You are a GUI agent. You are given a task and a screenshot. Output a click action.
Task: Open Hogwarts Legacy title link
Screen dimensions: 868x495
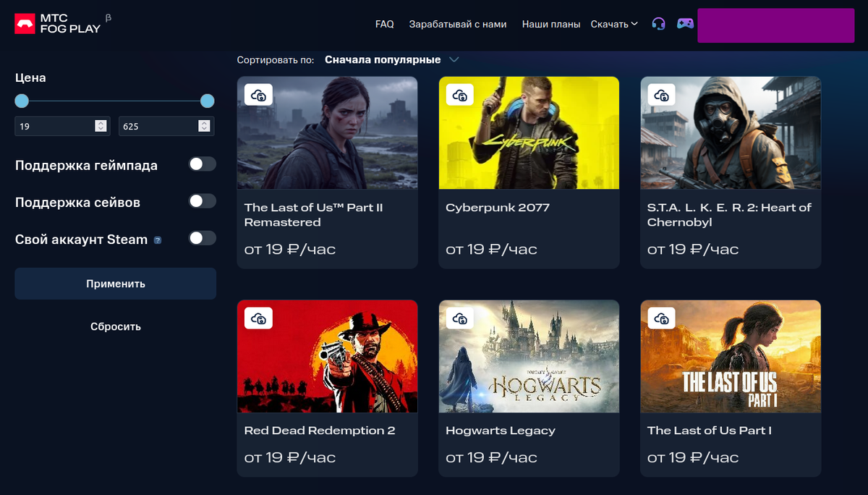[x=501, y=431]
